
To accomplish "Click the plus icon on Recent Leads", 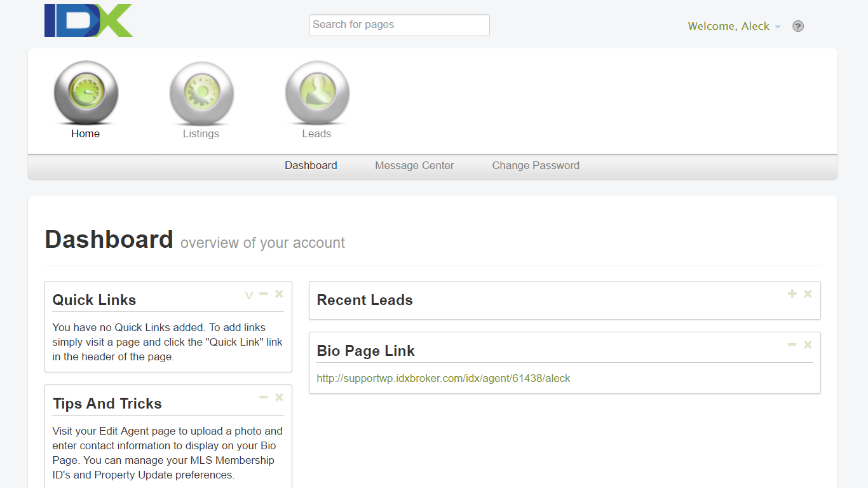I will [792, 294].
